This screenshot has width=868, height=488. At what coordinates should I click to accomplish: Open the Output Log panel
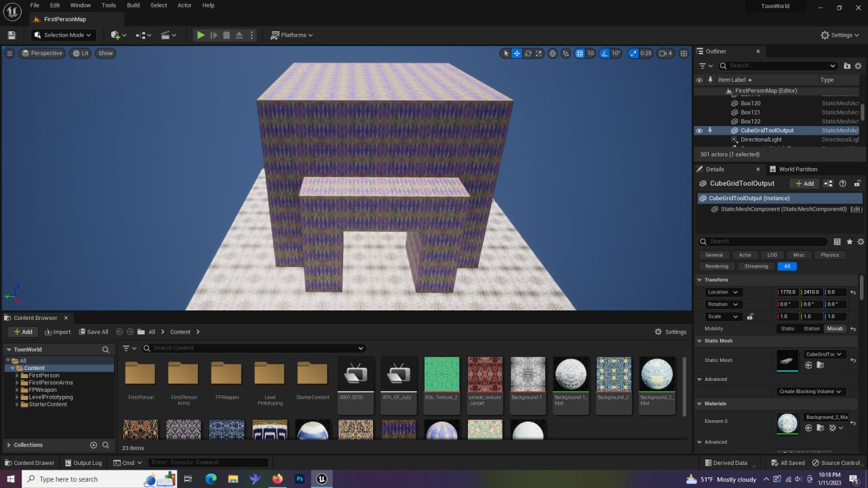[x=83, y=463]
